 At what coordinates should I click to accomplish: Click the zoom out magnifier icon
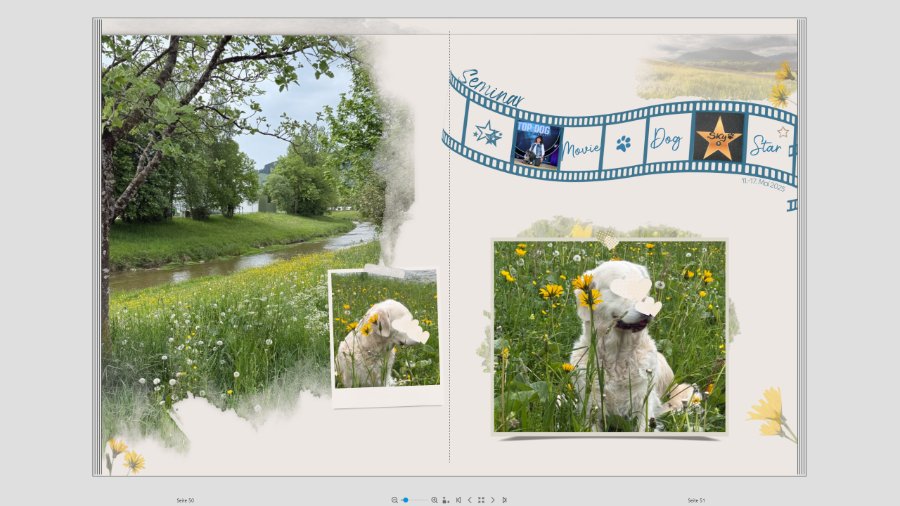[395, 500]
